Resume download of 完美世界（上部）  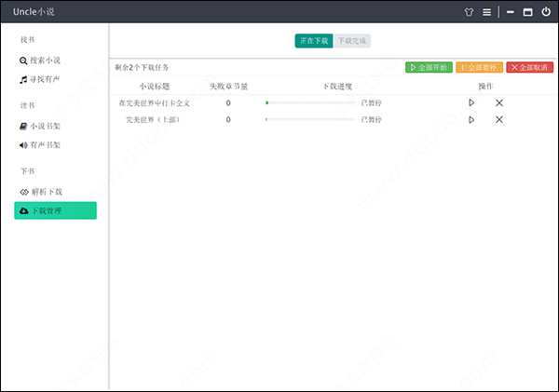[471, 119]
